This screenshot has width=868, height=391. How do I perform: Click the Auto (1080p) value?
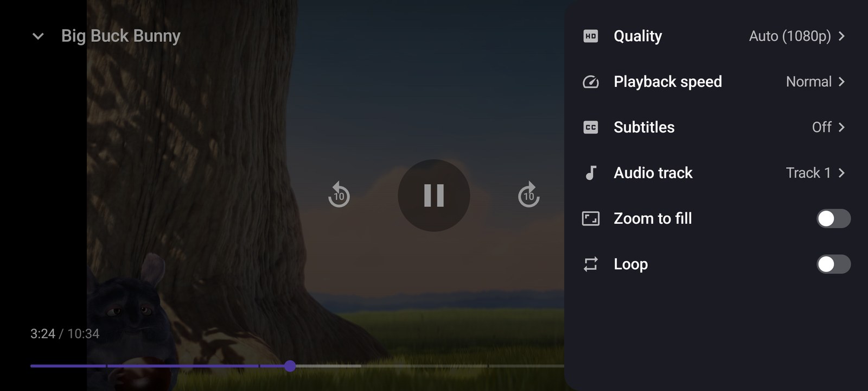(790, 36)
